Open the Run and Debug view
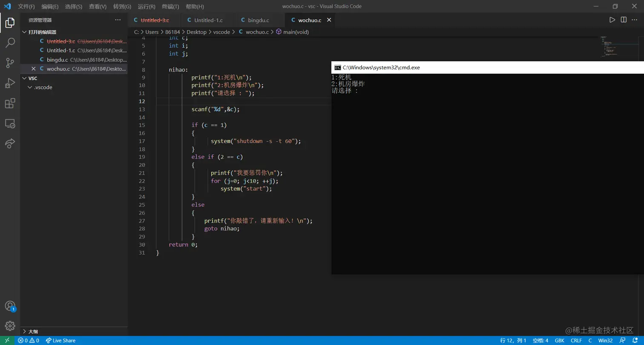This screenshot has width=644, height=345. click(10, 83)
